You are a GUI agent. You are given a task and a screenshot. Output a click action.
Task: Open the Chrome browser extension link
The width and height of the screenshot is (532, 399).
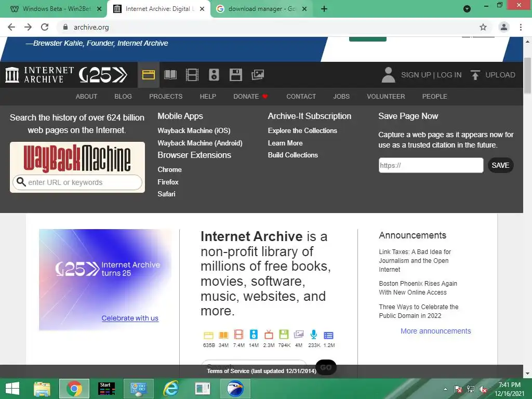[170, 170]
